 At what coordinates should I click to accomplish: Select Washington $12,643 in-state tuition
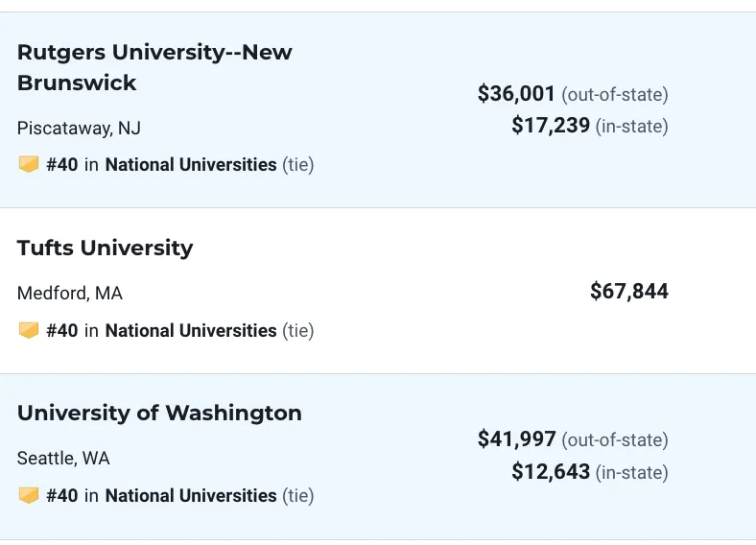pos(551,471)
